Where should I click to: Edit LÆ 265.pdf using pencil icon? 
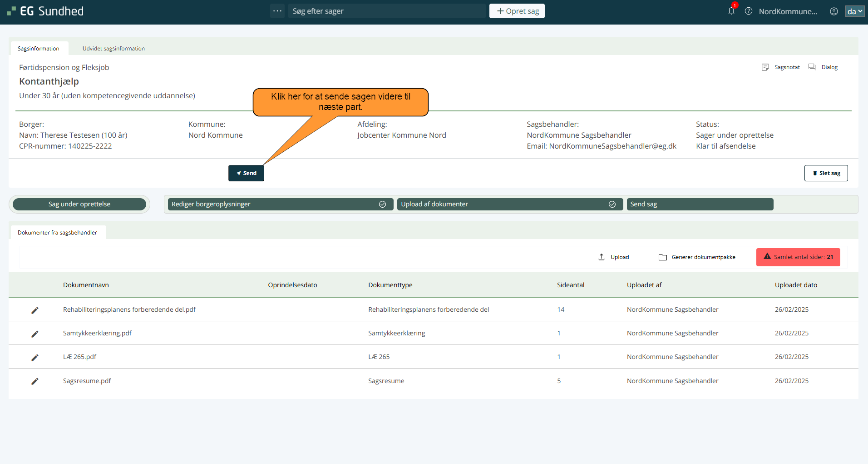coord(35,357)
